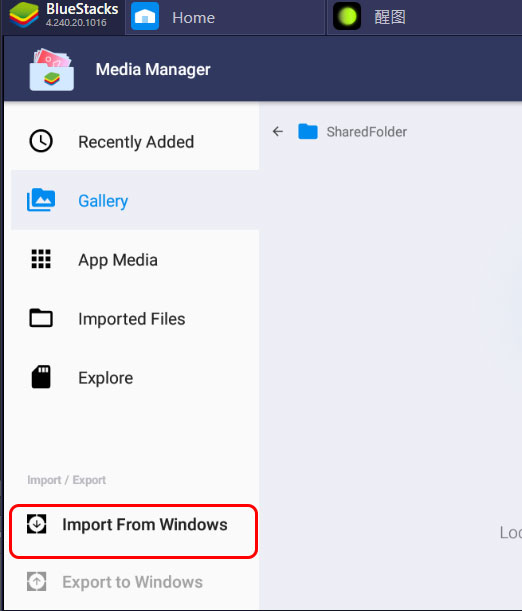The width and height of the screenshot is (522, 611).
Task: Open Imported Files section
Action: 135,319
